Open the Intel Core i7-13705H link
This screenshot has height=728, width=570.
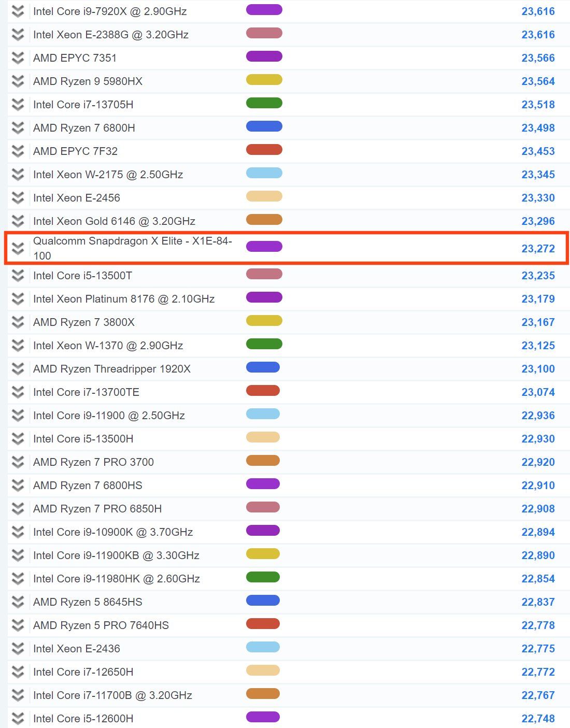[x=83, y=105]
